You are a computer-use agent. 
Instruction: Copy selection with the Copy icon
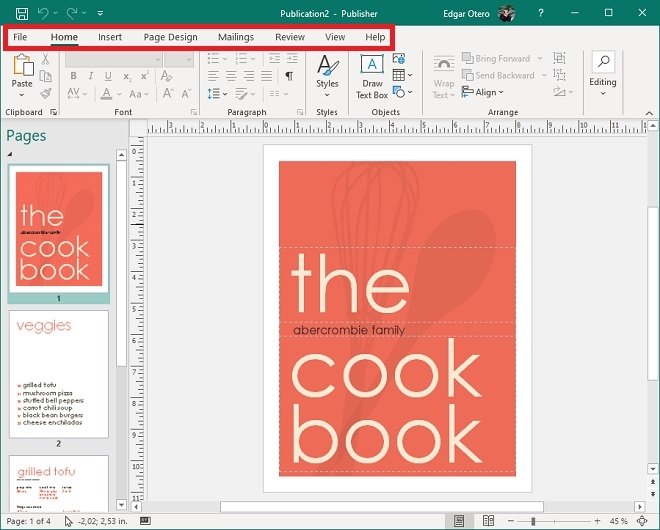[45, 76]
